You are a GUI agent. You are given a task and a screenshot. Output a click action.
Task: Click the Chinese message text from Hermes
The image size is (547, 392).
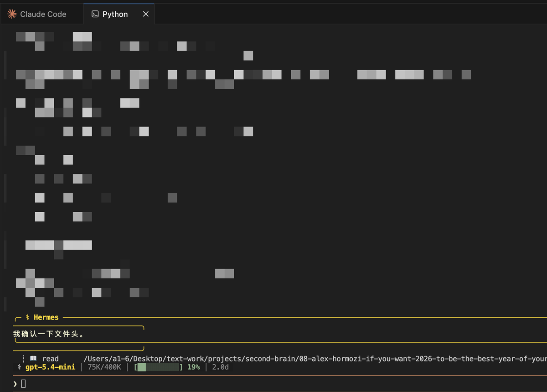49,334
